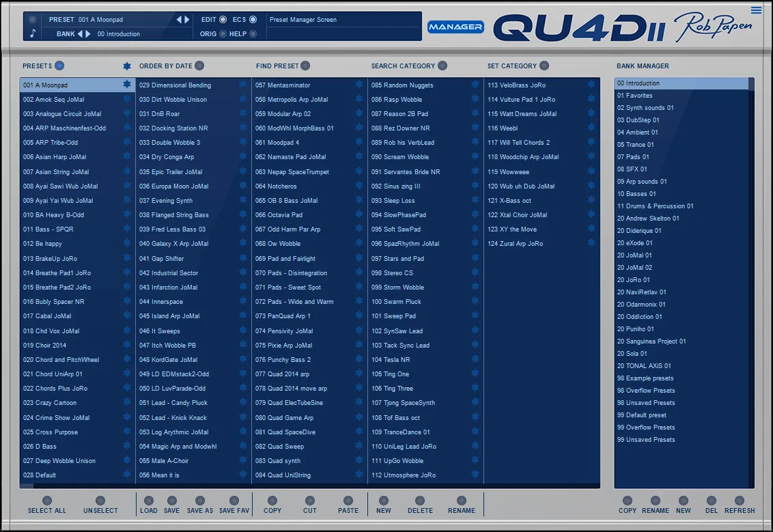Open the SET CATEGORY button
This screenshot has height=532, width=773.
544,66
